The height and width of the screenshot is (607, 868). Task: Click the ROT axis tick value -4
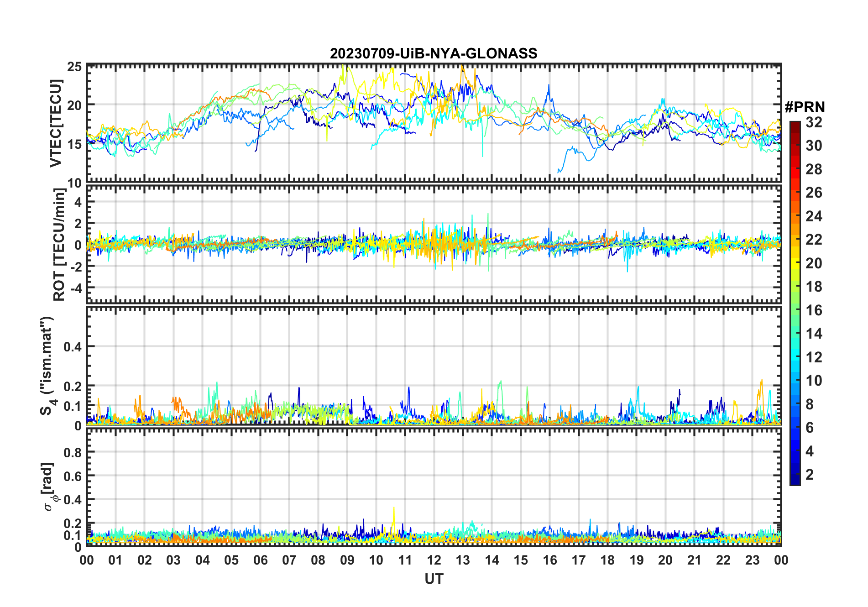point(76,288)
